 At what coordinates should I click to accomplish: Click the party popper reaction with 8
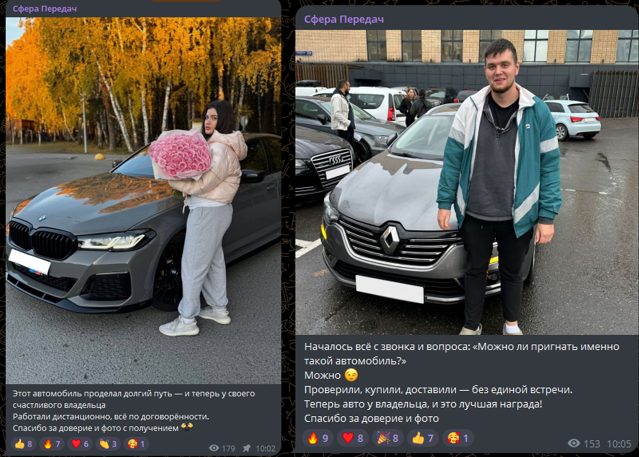[x=388, y=438]
